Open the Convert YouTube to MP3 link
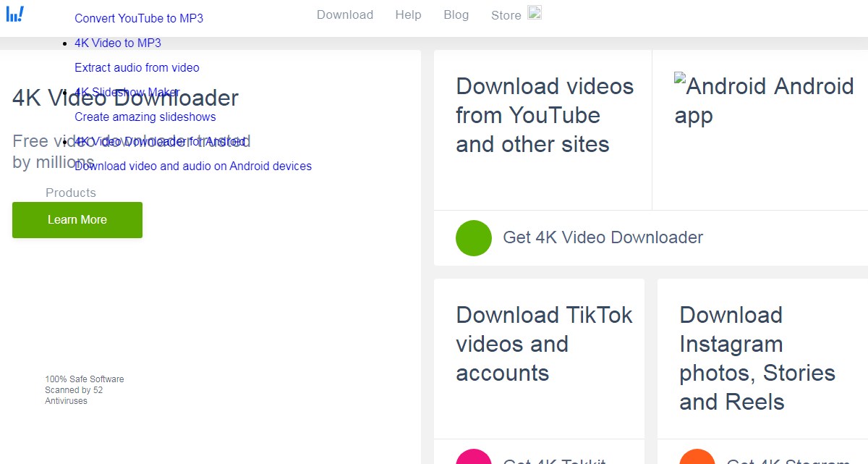 (x=139, y=18)
